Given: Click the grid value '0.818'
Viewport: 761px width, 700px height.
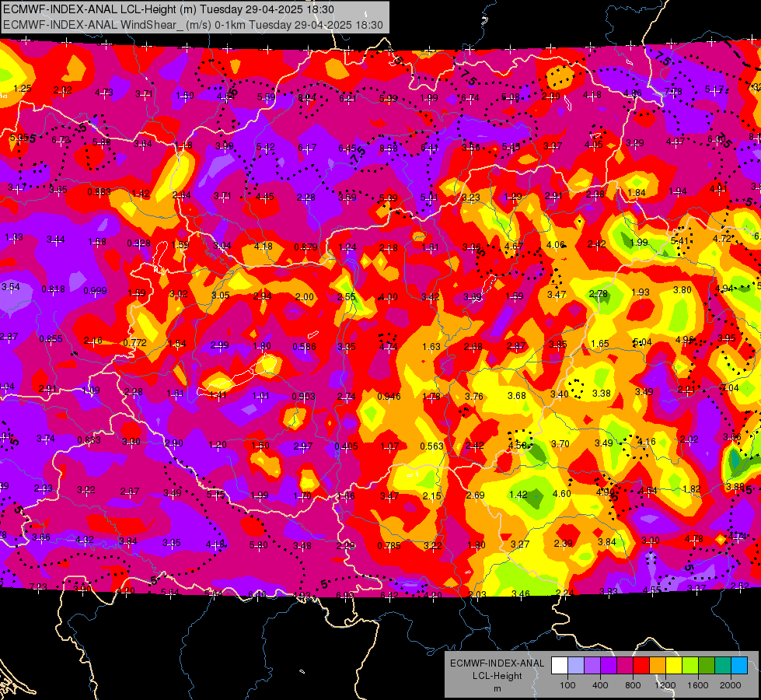Looking at the screenshot, I should [x=53, y=289].
